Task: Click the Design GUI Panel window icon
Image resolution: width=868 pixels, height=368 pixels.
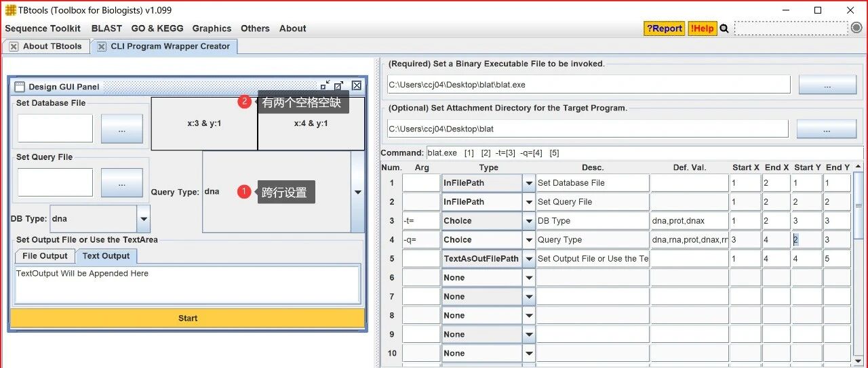Action: tap(20, 87)
